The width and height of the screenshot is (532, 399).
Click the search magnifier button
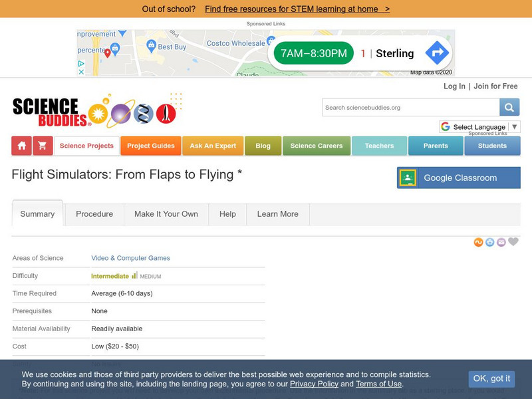pyautogui.click(x=509, y=107)
